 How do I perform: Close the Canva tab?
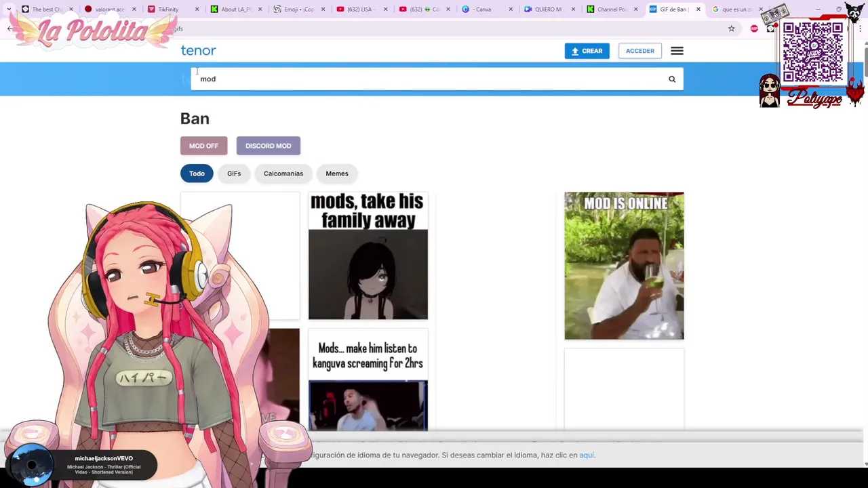[x=511, y=9]
